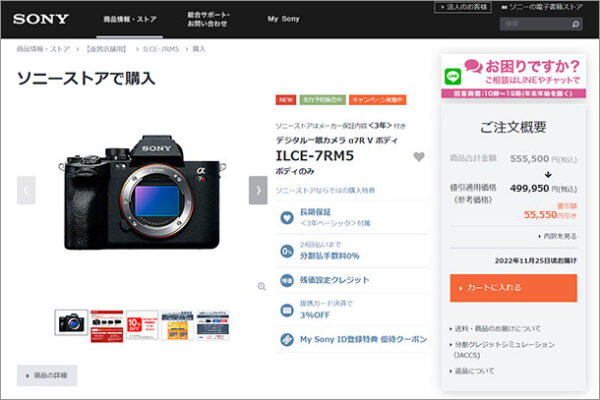Click the カートに入れる button
The image size is (600, 400).
pyautogui.click(x=514, y=288)
